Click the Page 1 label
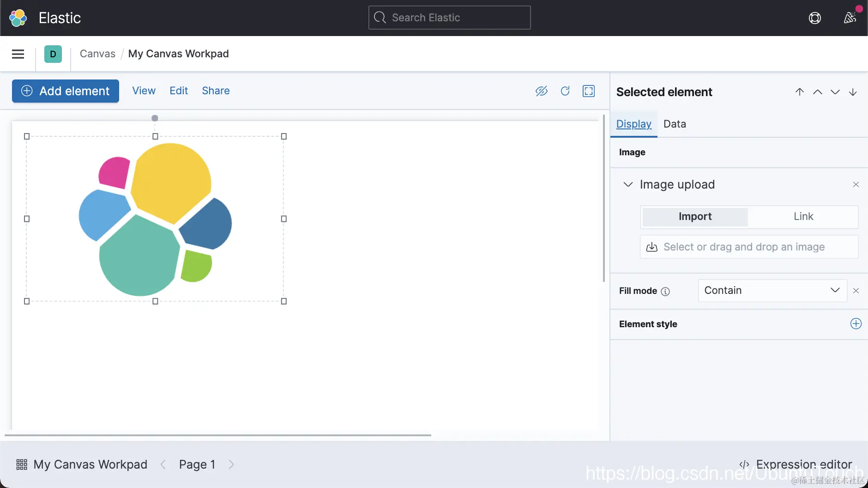868x488 pixels. click(x=197, y=464)
